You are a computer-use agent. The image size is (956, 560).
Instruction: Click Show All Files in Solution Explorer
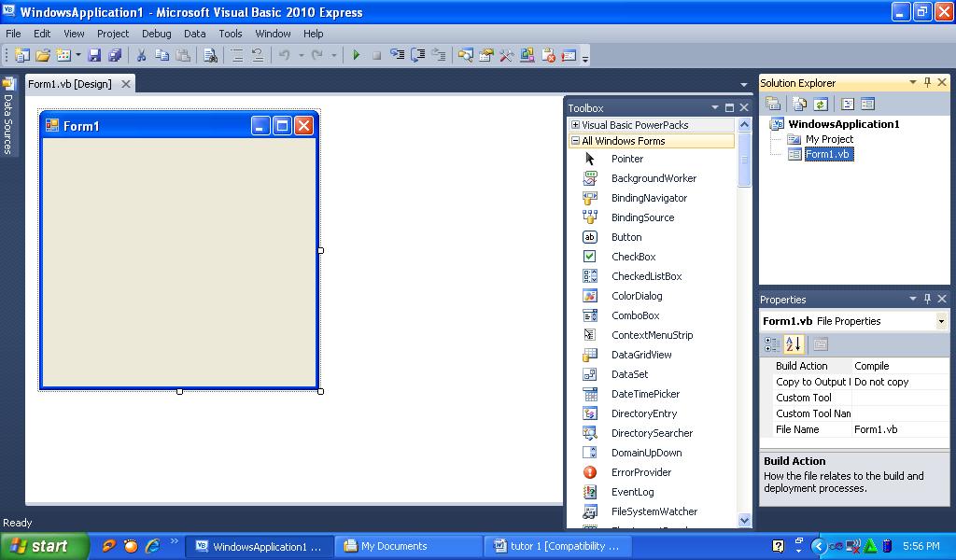(800, 104)
